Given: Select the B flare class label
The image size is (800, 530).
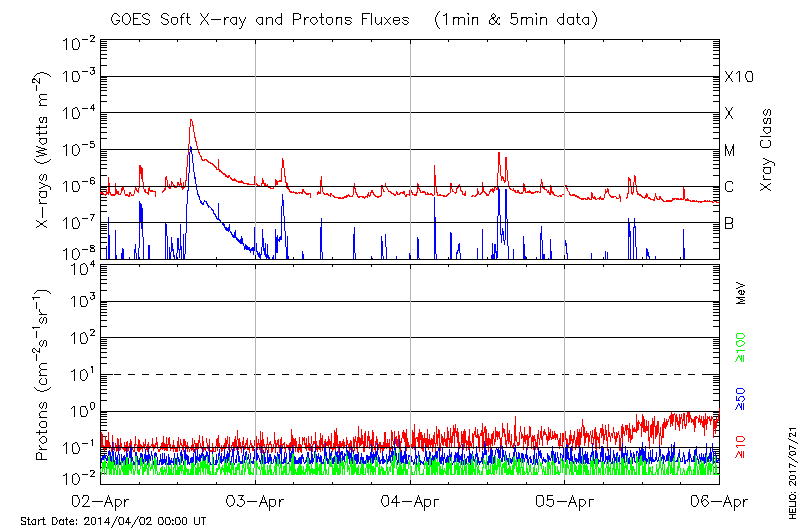Looking at the screenshot, I should pos(729,223).
